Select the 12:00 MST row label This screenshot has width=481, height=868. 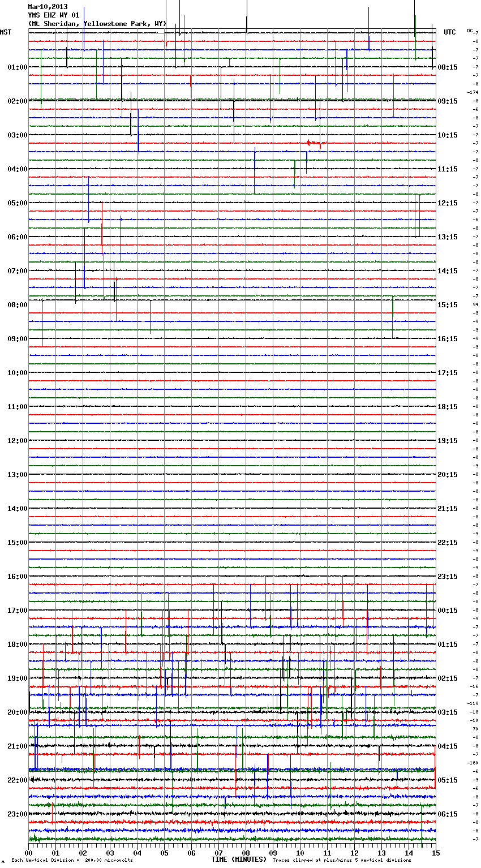(x=18, y=441)
